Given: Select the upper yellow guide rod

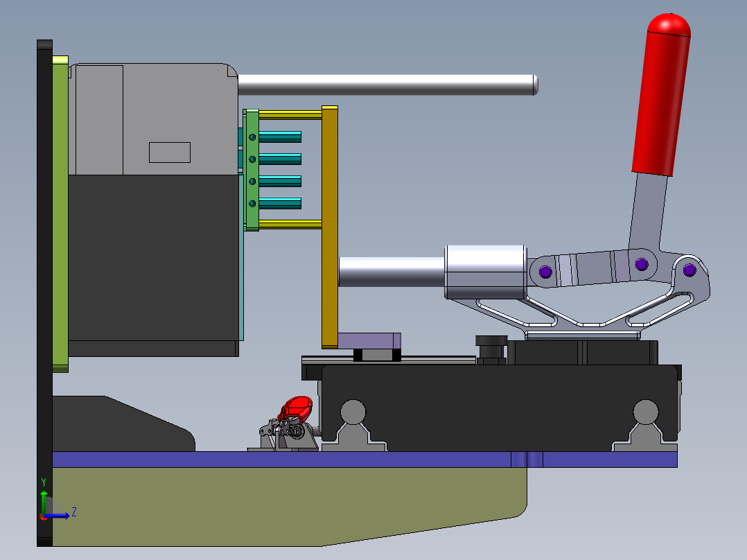Looking at the screenshot, I should pos(290,115).
